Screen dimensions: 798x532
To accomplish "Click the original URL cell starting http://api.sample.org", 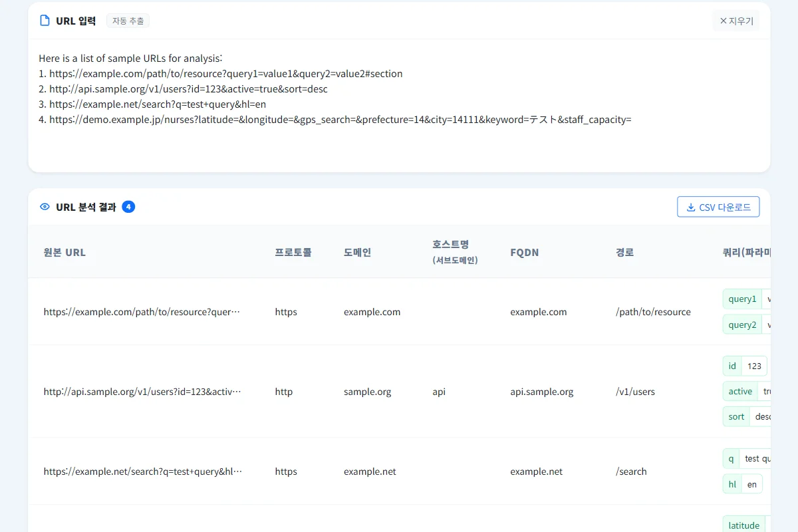I will click(x=142, y=392).
